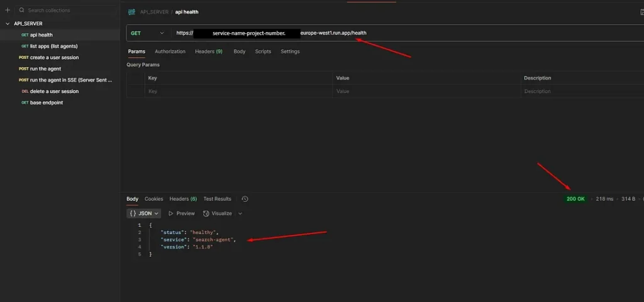The height and width of the screenshot is (302, 644).
Task: Select the 'run the agent' POST request
Action: (45, 69)
